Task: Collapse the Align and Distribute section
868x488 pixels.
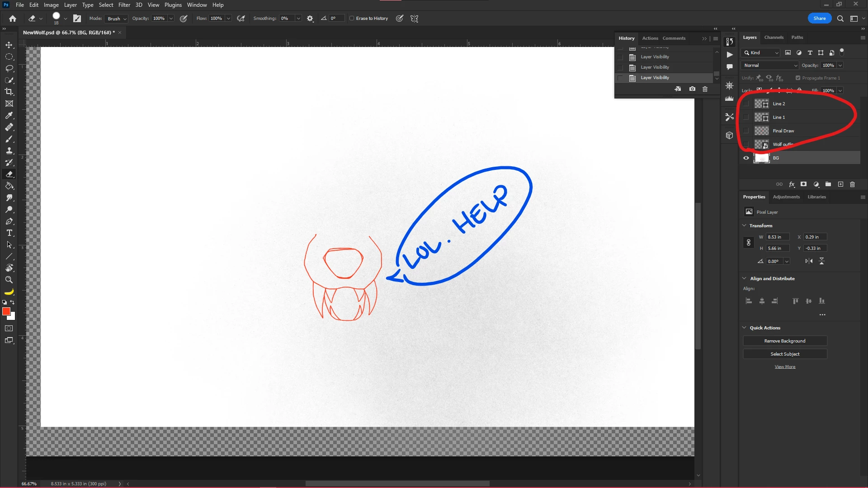Action: (x=745, y=278)
